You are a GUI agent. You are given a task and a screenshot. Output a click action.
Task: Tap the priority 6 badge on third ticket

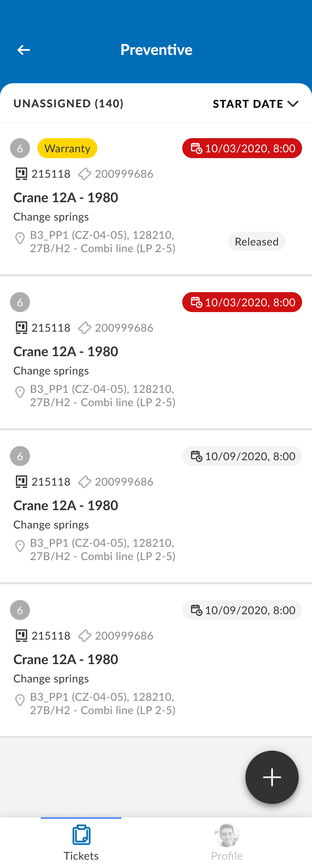click(x=20, y=456)
